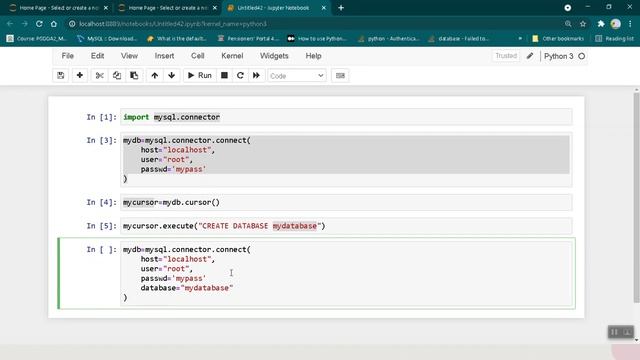
Task: Expand the bookmarks overflow chevron
Action: [x=520, y=39]
